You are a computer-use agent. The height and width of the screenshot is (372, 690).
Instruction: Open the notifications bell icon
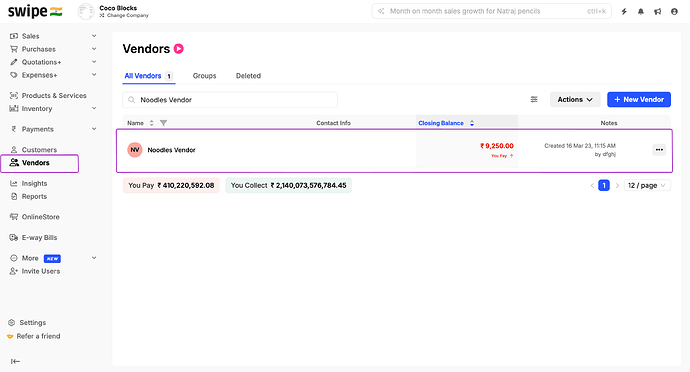pos(641,11)
